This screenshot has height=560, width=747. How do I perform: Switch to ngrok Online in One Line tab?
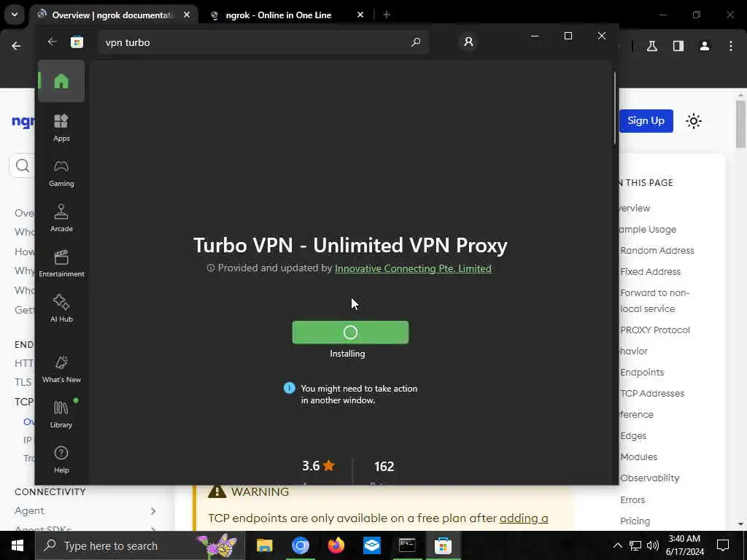pos(278,15)
